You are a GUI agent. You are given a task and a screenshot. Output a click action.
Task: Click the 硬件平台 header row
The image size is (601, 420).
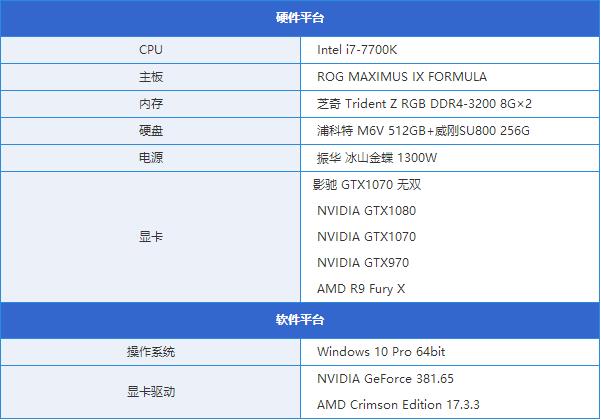pyautogui.click(x=300, y=18)
